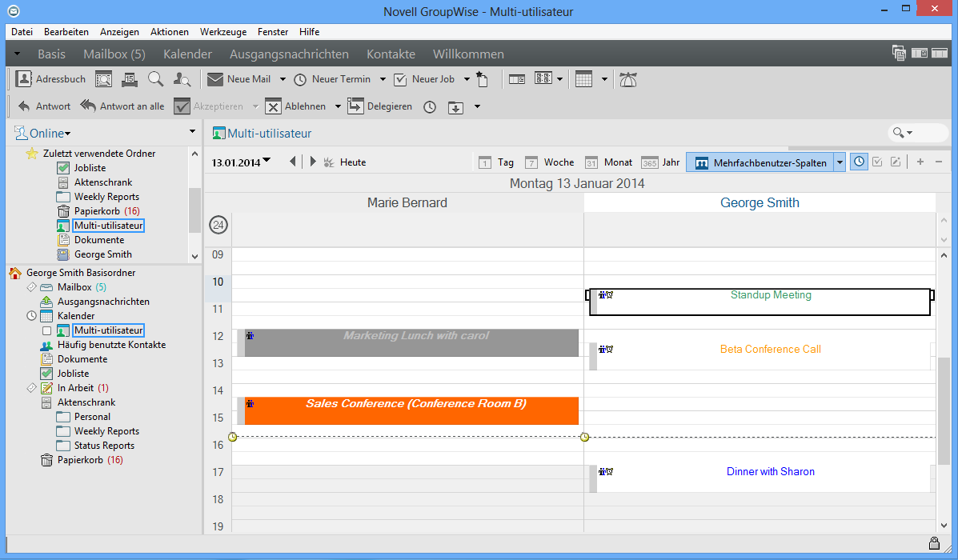This screenshot has height=560, width=958.
Task: Click the propeller beanie hat icon
Action: [x=628, y=79]
